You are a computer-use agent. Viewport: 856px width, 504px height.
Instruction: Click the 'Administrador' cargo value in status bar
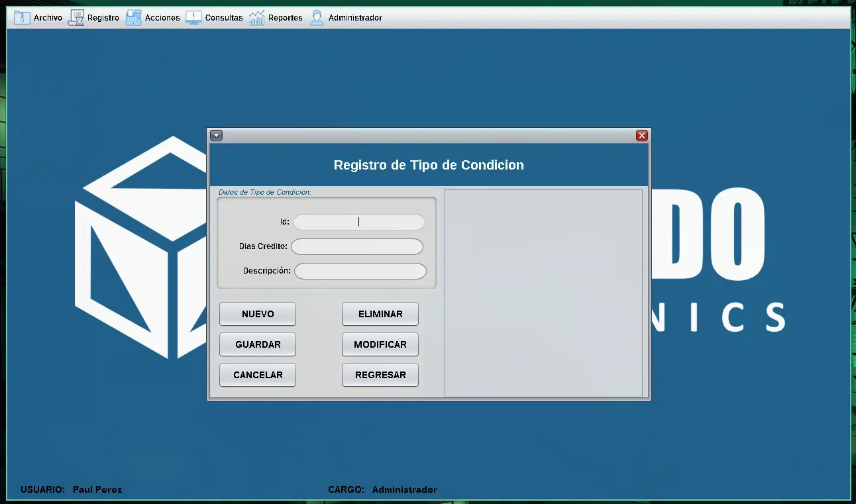(405, 489)
